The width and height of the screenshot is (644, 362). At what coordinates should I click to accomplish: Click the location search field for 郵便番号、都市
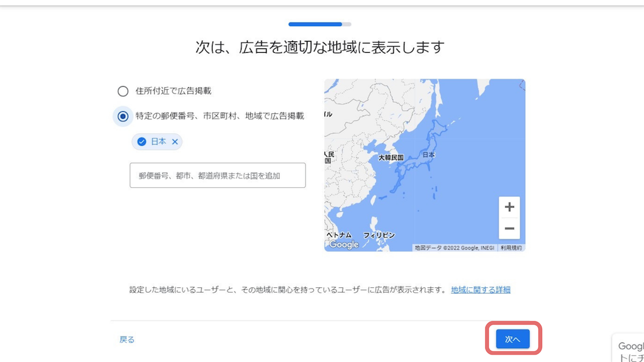coord(218,175)
